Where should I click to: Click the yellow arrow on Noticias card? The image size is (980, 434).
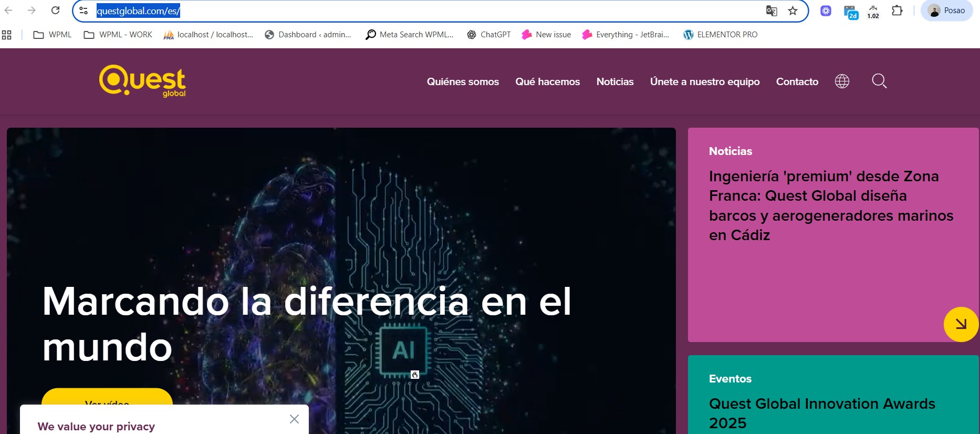[x=961, y=324]
